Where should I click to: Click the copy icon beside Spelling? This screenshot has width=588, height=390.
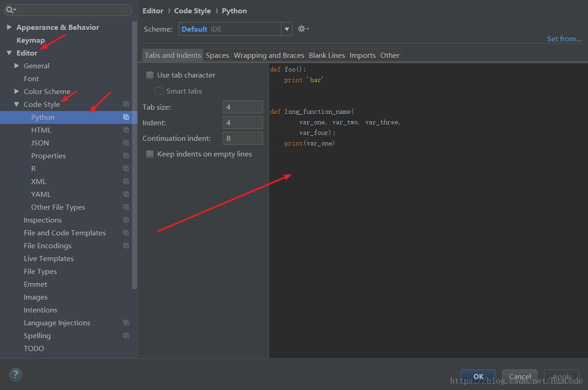point(126,335)
